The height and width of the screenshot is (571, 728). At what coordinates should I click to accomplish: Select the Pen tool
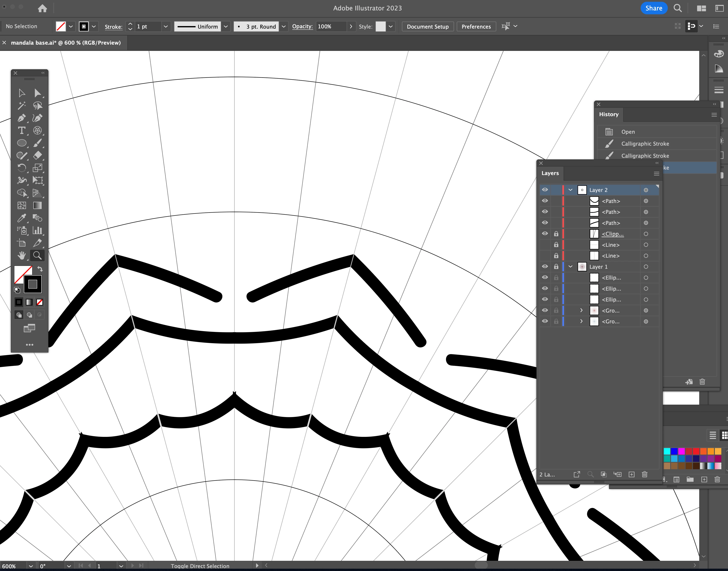click(x=22, y=118)
